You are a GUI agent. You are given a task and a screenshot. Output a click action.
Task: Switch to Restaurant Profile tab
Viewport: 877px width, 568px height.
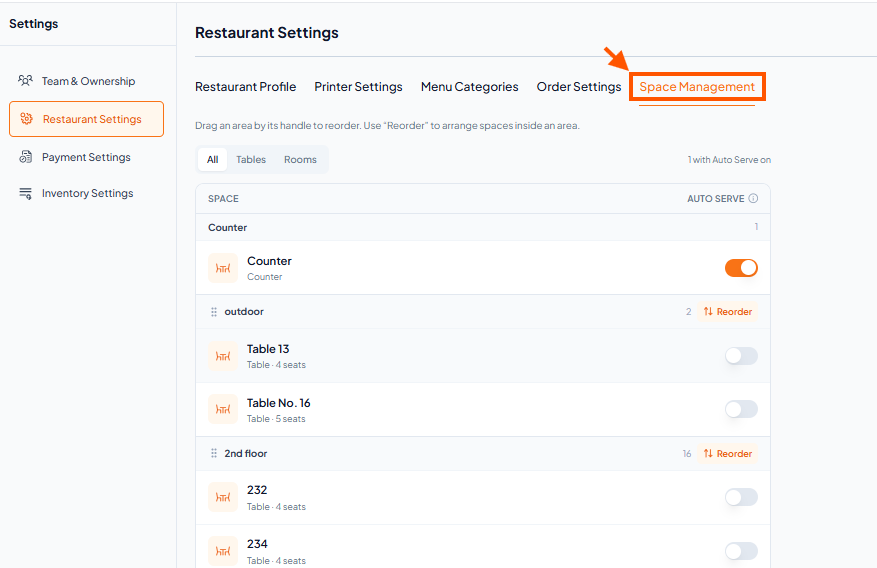[246, 87]
